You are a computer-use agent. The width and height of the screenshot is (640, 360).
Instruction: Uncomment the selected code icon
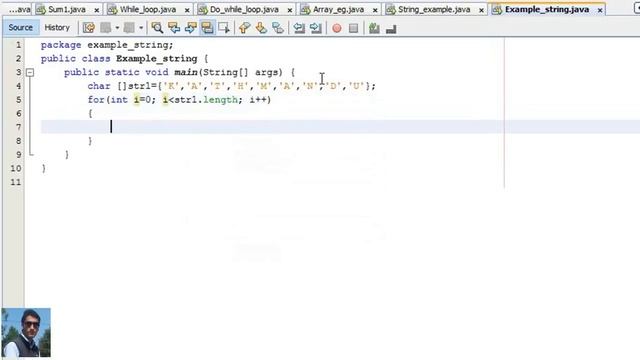[391, 29]
